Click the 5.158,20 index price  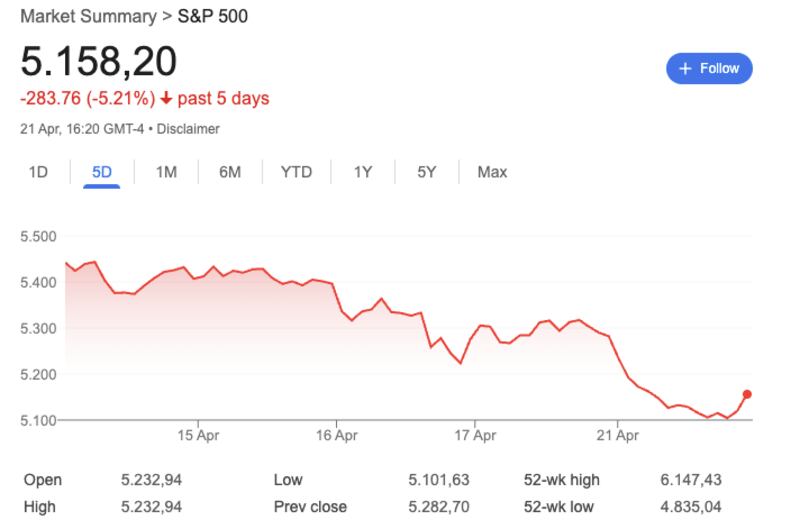[x=99, y=61]
